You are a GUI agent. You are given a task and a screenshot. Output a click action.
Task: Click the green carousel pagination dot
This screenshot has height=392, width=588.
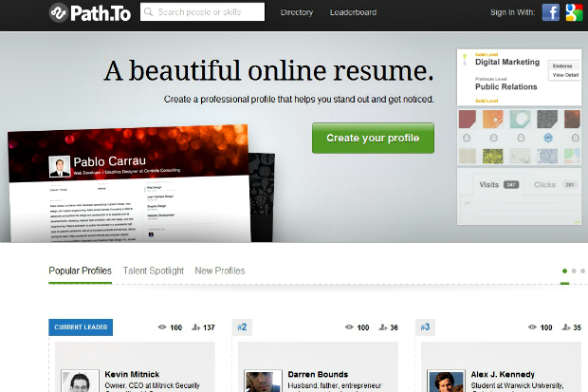565,271
